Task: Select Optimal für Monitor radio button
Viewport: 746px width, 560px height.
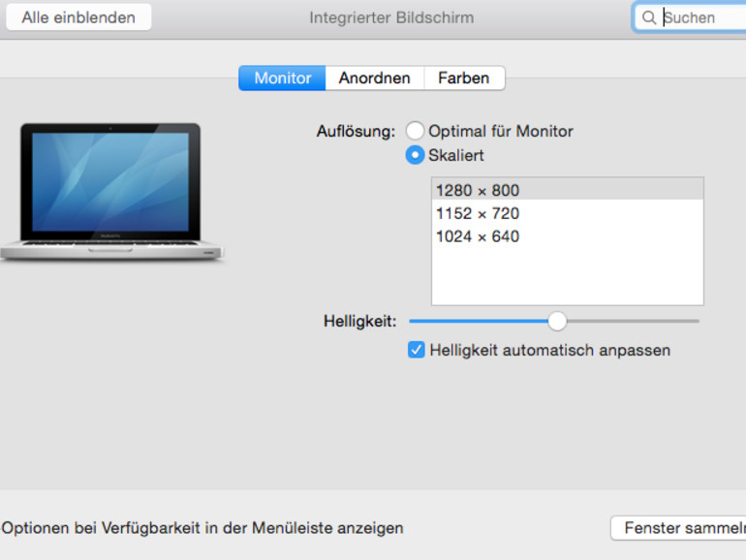Action: click(415, 131)
